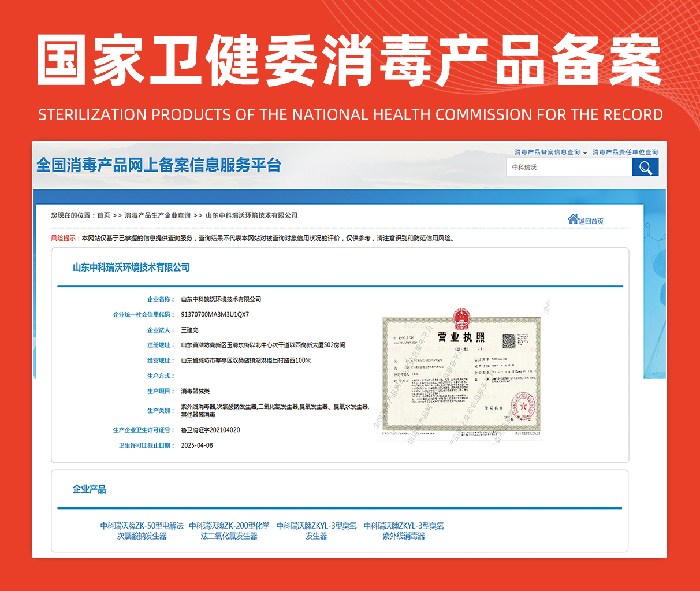Click the 返回首页 link
700x591 pixels.
point(591,221)
